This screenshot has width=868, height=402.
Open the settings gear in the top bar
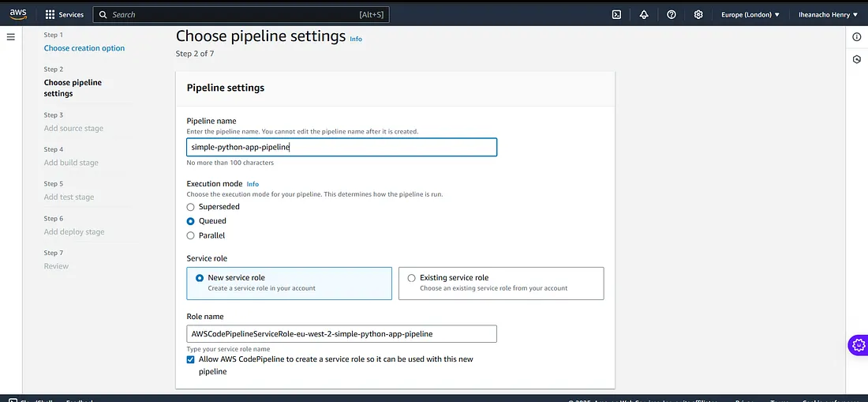click(698, 15)
